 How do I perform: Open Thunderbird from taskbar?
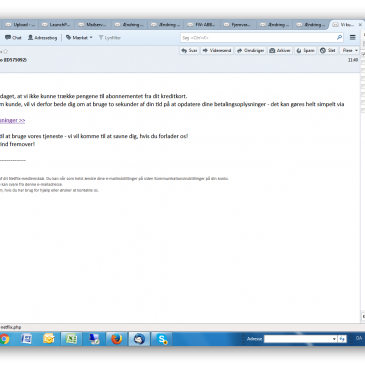[139, 339]
